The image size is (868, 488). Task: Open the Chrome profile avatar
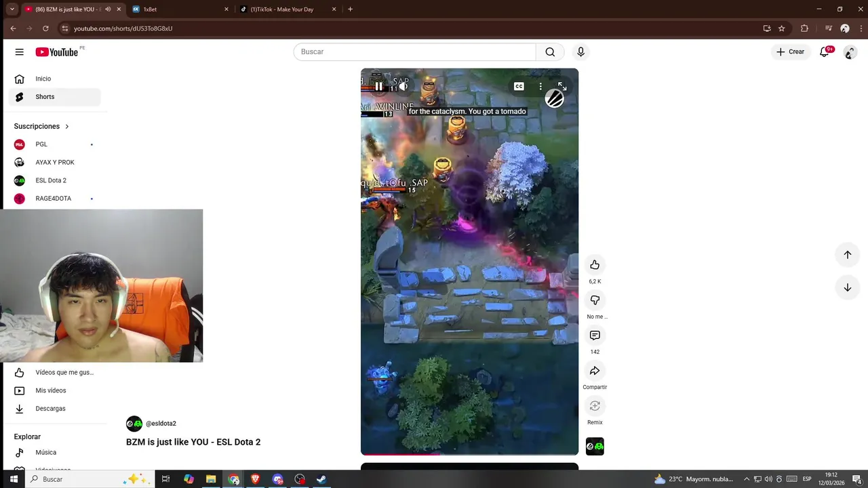point(845,28)
